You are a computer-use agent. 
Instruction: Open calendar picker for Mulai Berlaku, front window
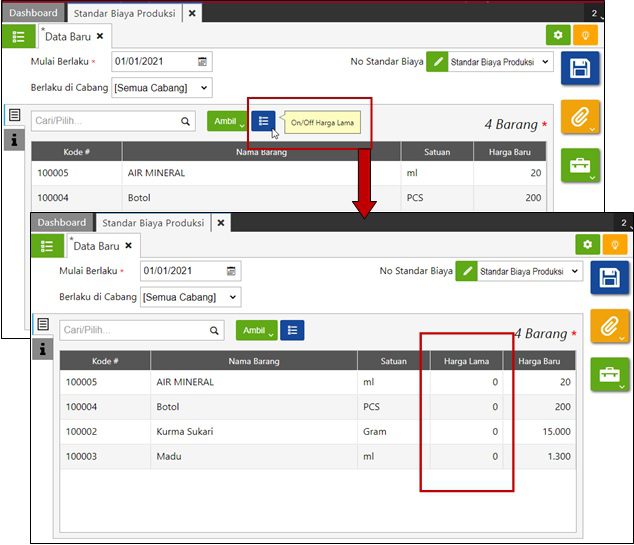coord(231,271)
